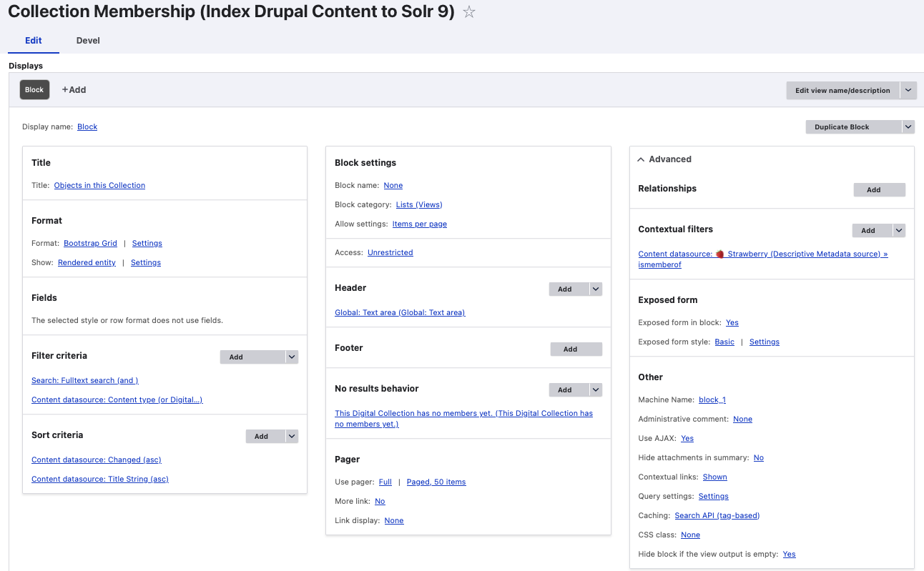Expand Sort criteria Add dropdown arrow

pyautogui.click(x=291, y=436)
